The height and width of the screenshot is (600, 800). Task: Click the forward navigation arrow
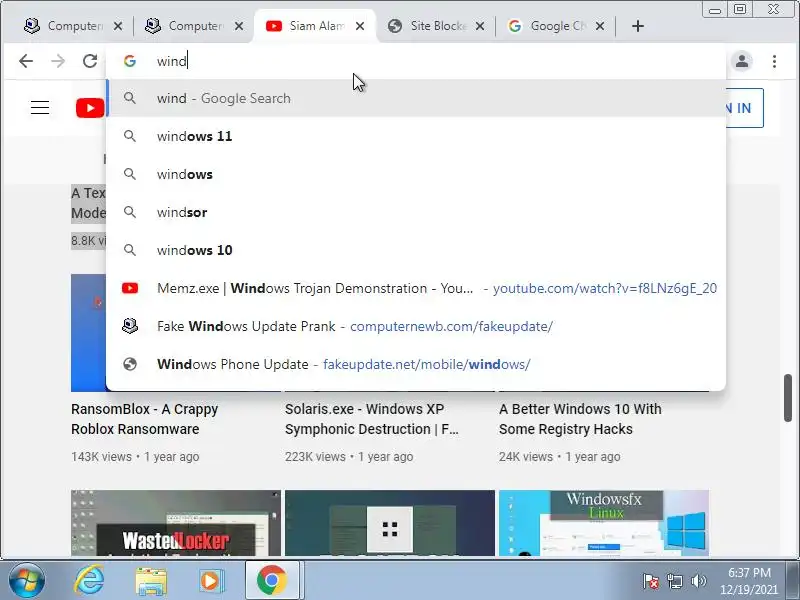click(58, 61)
